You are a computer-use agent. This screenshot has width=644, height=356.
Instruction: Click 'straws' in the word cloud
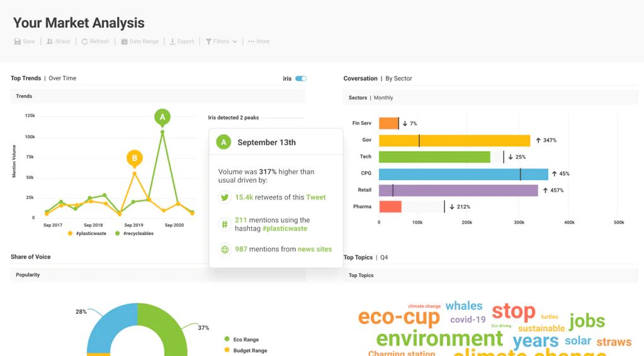614,342
